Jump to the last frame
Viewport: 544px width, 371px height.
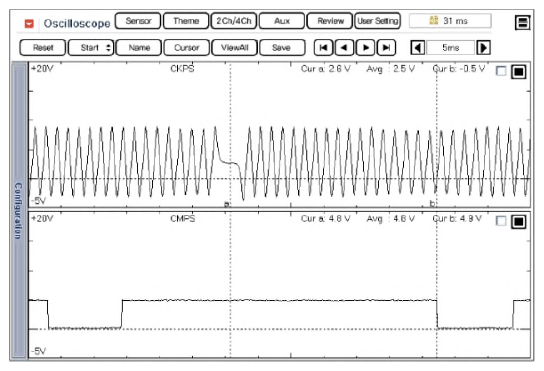pyautogui.click(x=386, y=48)
